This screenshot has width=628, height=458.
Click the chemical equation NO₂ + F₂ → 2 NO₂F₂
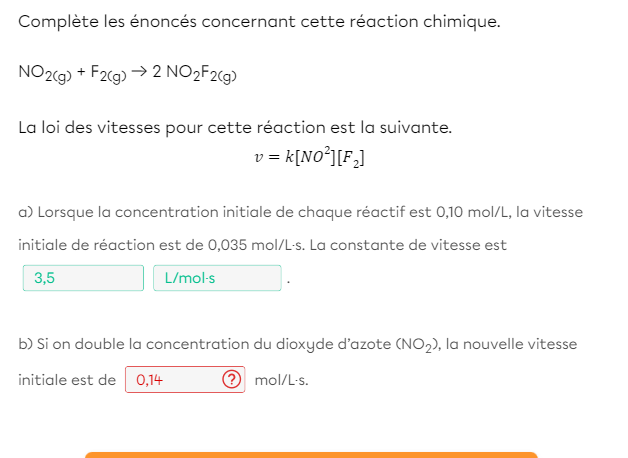tap(127, 74)
